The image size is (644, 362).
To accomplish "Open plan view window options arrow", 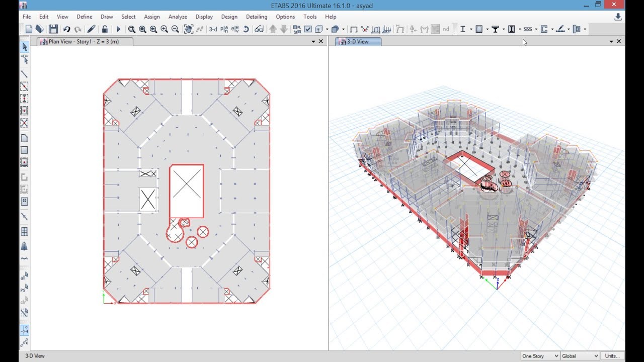I will point(313,42).
